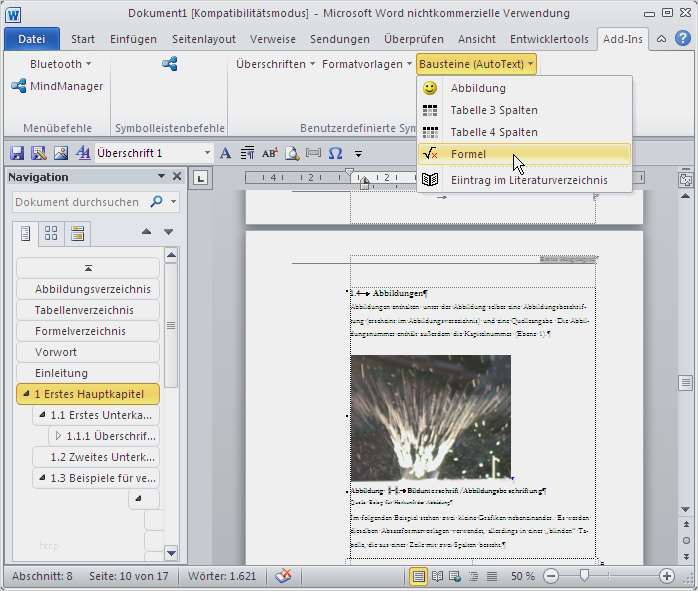
Task: Open Navigation pane options dropdown arrow
Action: [x=161, y=176]
